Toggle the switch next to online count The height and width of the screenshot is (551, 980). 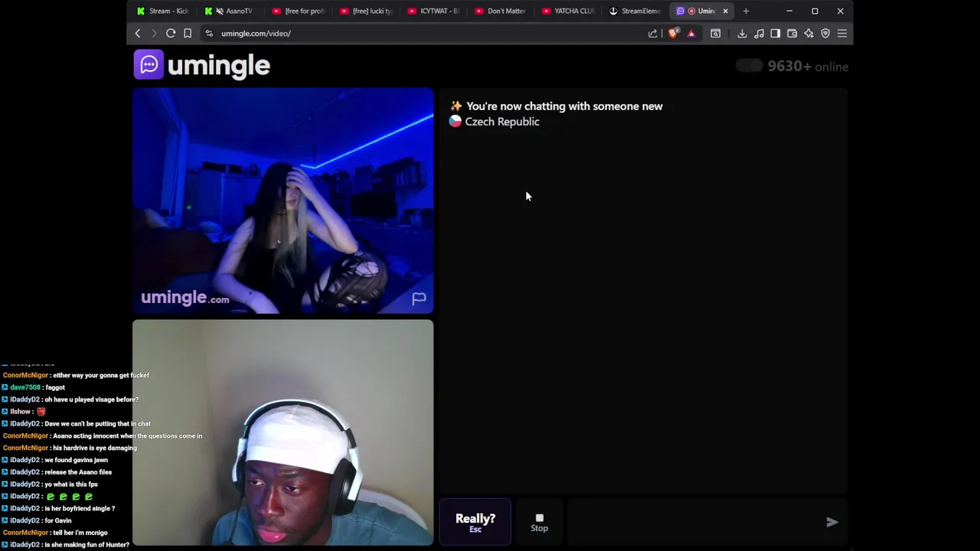tap(749, 66)
